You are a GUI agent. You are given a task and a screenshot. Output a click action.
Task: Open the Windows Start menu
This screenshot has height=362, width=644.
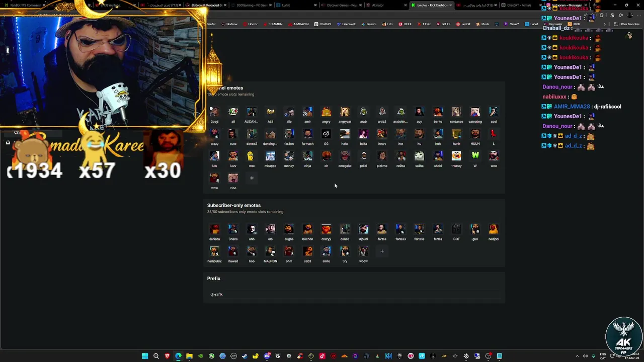145,356
